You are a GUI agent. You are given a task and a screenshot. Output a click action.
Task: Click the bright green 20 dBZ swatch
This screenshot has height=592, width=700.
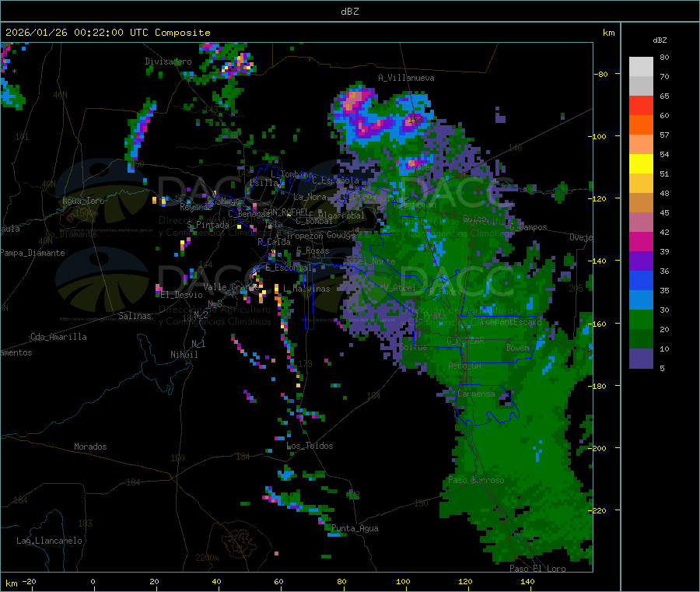(641, 319)
